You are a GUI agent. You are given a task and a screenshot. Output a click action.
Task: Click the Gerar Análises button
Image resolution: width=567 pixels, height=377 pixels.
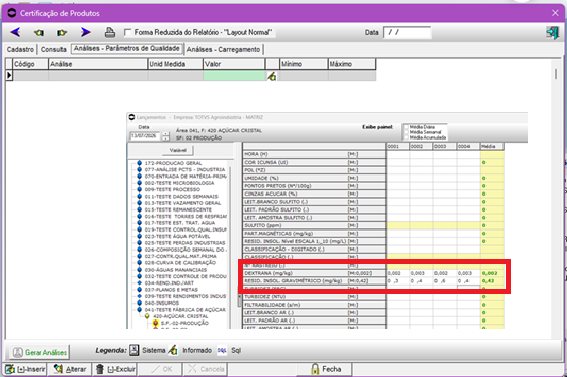[x=39, y=352]
